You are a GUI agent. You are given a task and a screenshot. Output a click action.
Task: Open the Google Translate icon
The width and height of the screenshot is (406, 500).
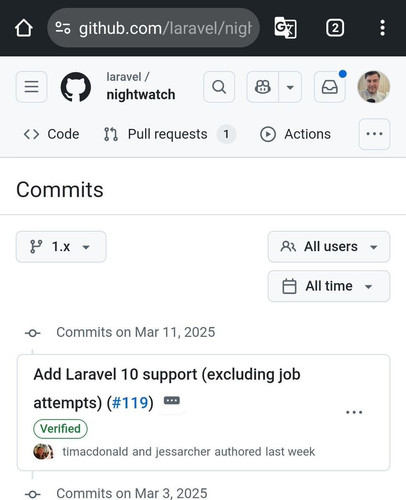285,28
